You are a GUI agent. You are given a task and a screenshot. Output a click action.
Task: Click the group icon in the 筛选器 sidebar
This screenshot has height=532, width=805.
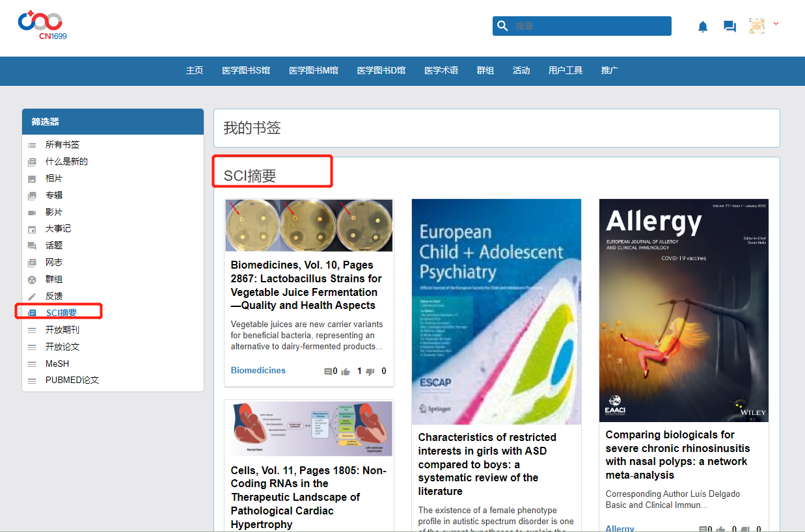pyautogui.click(x=32, y=280)
